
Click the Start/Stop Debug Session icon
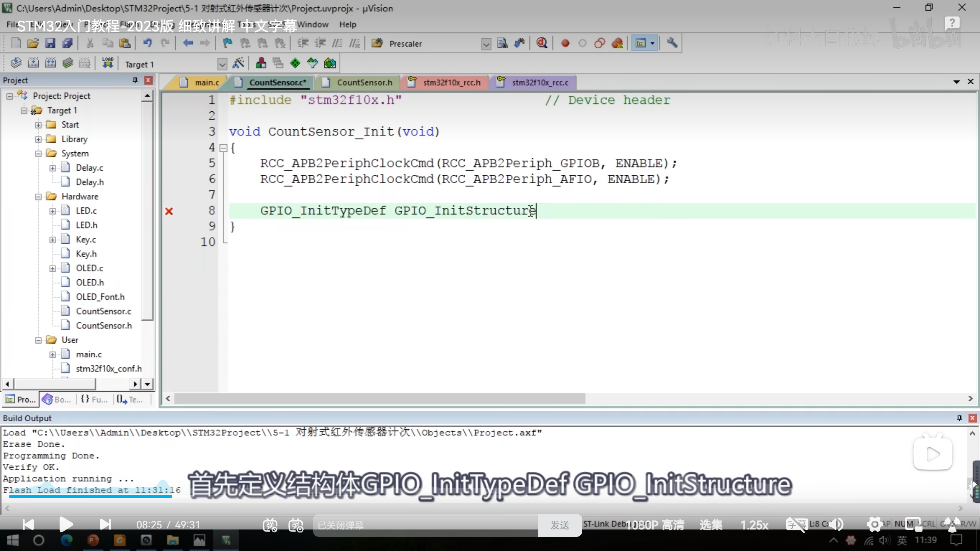(x=542, y=43)
